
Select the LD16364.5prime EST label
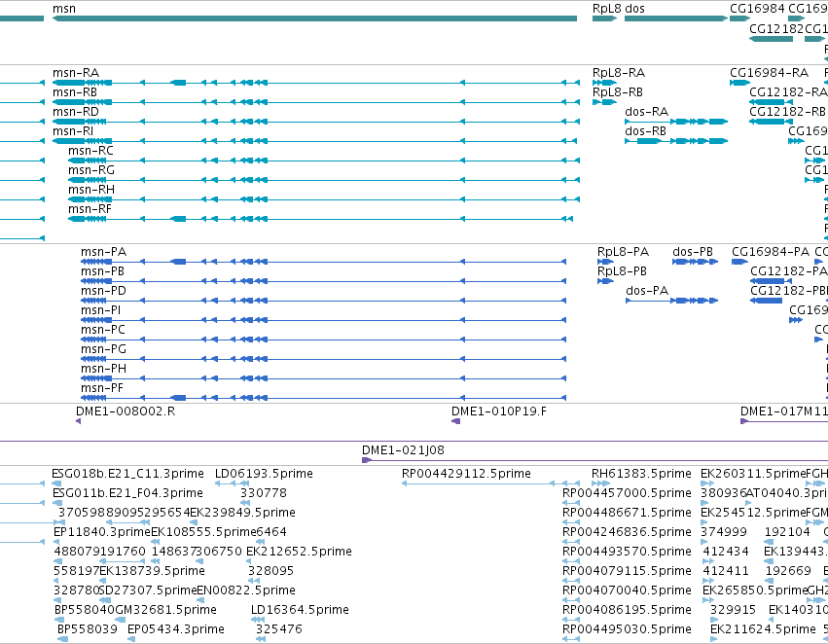coord(300,611)
